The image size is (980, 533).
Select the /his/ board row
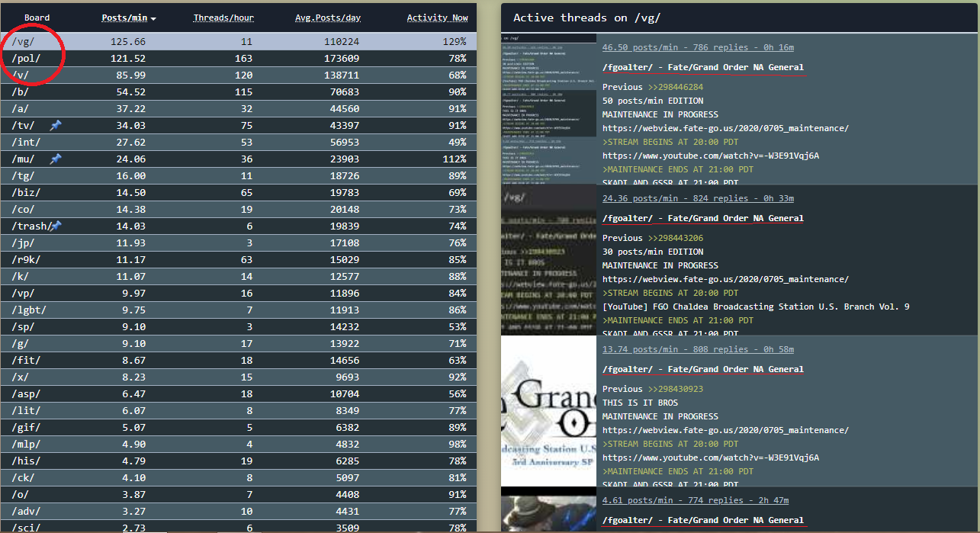point(239,461)
